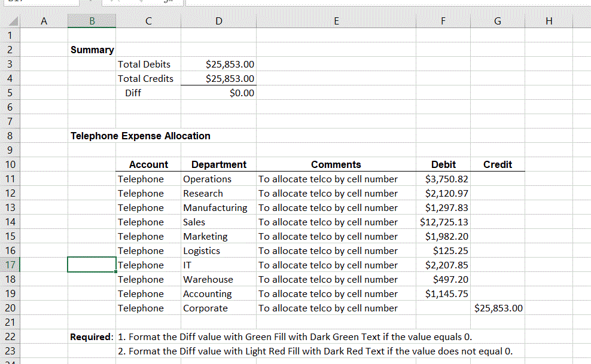This screenshot has width=591, height=364.
Task: Select the Total Debits label cell
Action: tap(148, 64)
